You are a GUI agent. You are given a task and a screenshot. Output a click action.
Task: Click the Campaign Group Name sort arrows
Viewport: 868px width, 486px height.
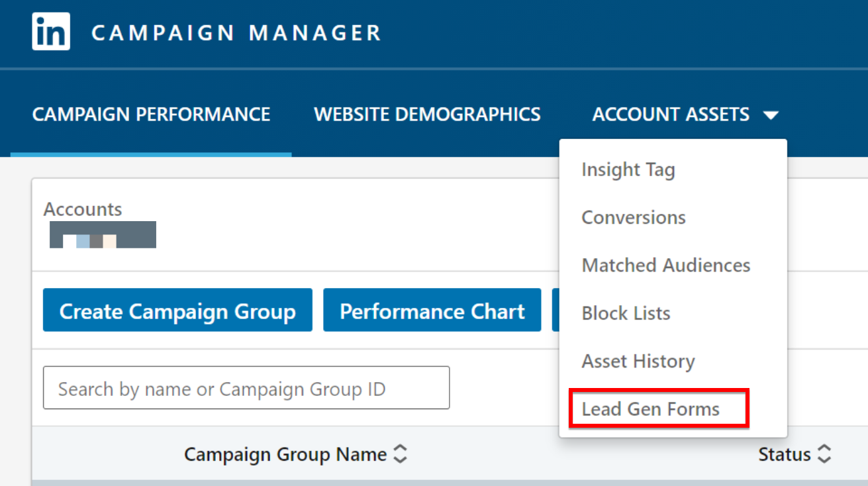pyautogui.click(x=400, y=454)
